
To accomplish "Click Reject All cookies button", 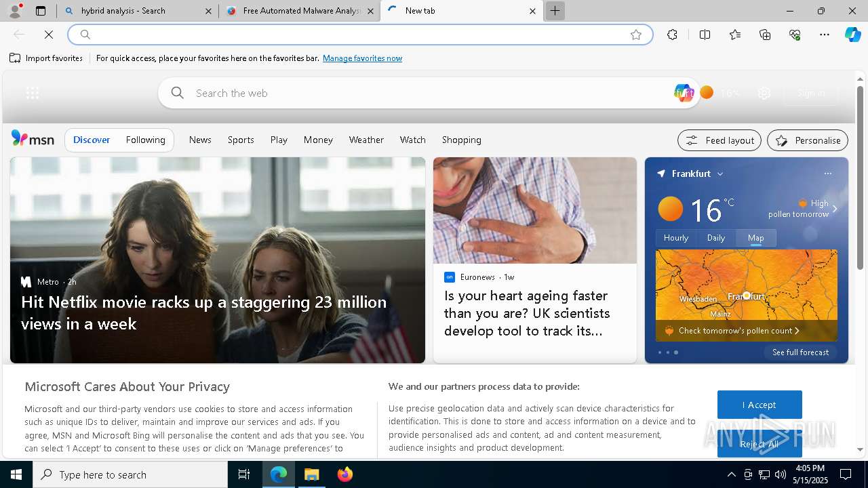I will tap(759, 444).
